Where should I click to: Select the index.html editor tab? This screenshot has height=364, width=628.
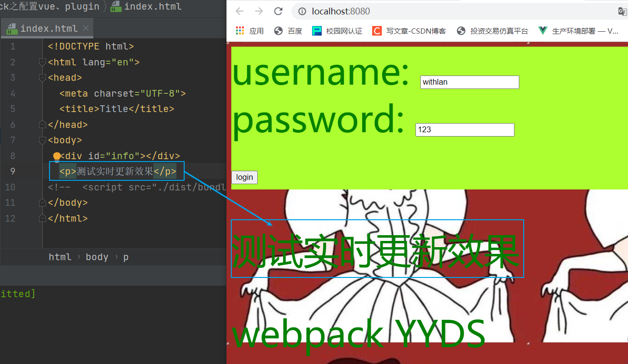(x=47, y=28)
